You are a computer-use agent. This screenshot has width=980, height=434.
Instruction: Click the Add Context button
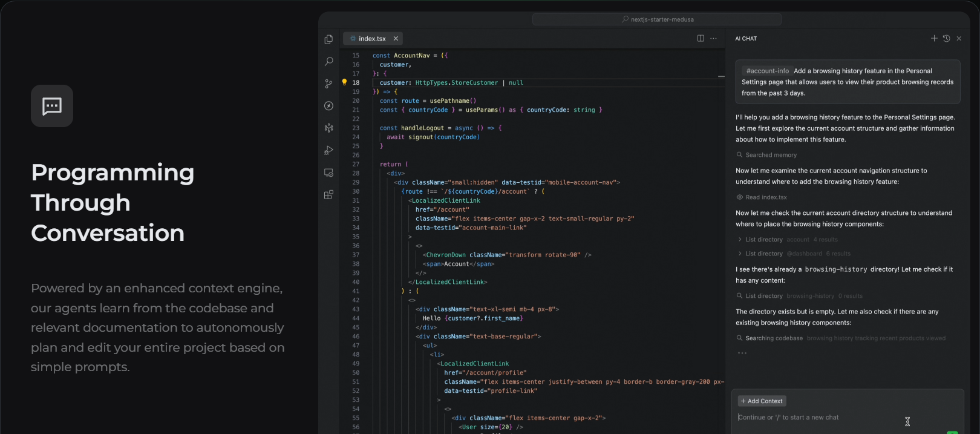click(x=762, y=401)
